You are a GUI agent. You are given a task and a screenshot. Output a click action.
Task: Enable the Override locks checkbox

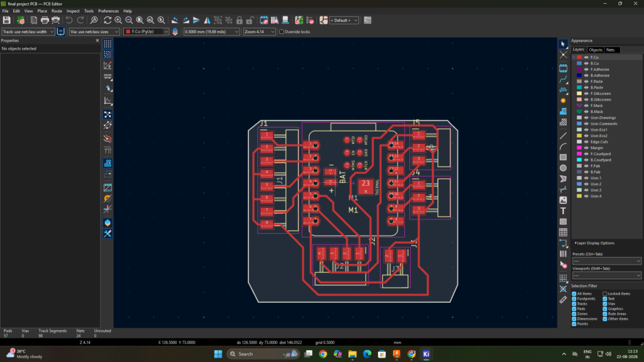[x=282, y=31]
